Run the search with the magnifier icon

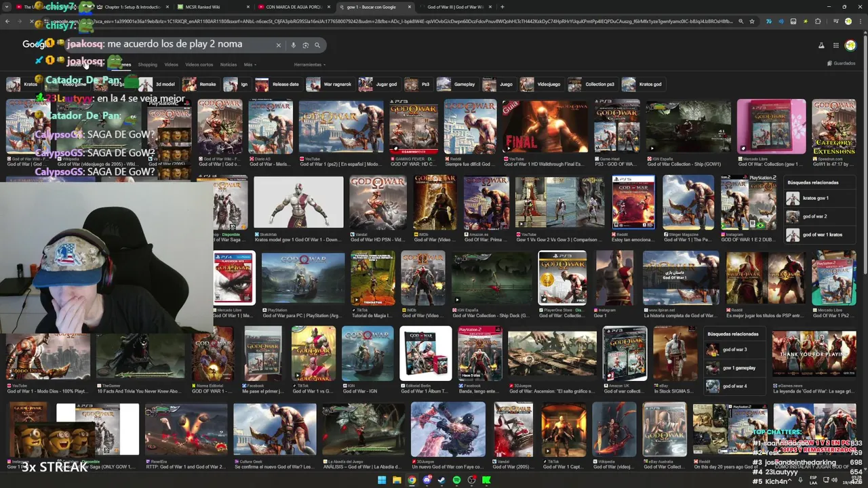point(317,45)
